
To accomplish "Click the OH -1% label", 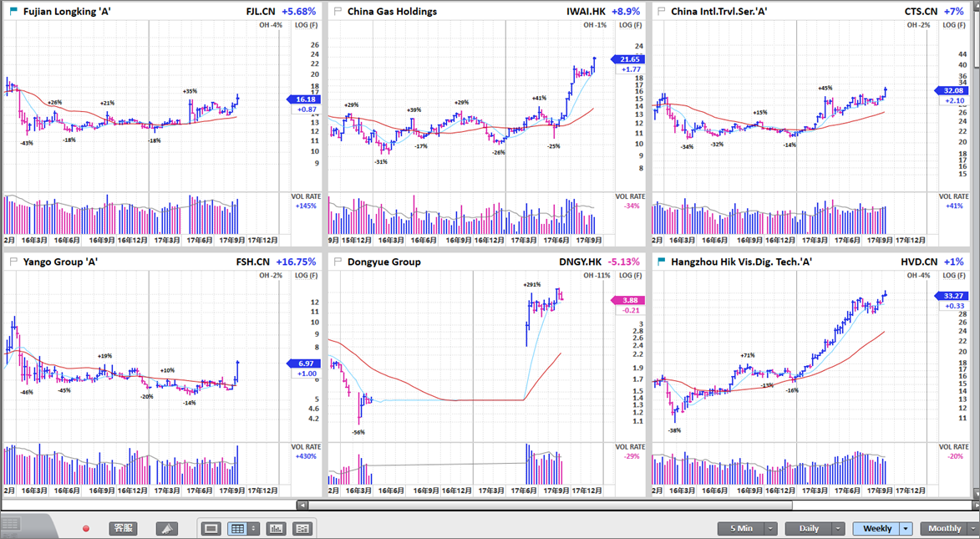I will click(x=595, y=25).
